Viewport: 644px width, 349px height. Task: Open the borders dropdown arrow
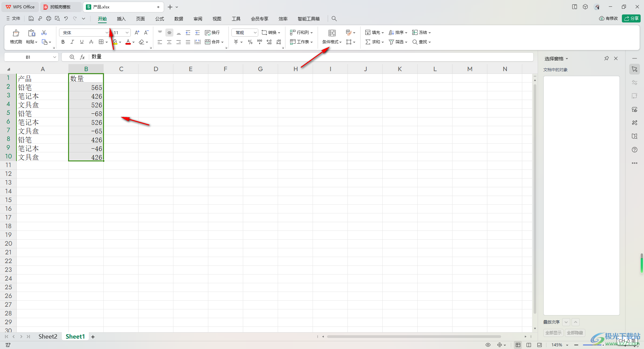pos(107,42)
